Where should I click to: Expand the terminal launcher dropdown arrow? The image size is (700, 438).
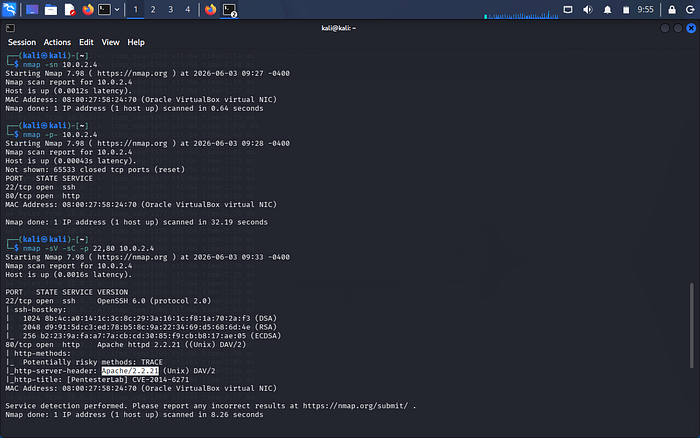point(117,9)
